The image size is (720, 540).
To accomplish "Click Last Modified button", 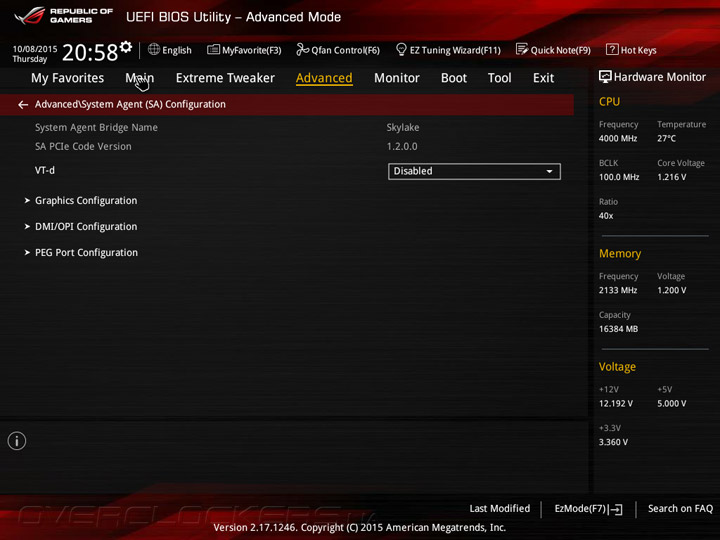I will (500, 508).
